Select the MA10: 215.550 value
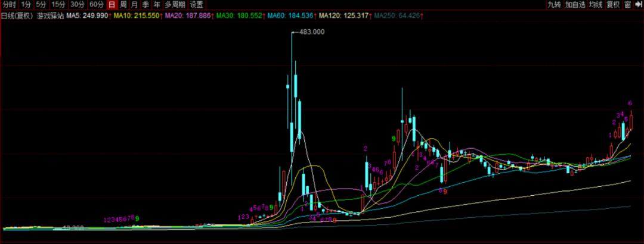 click(x=138, y=16)
